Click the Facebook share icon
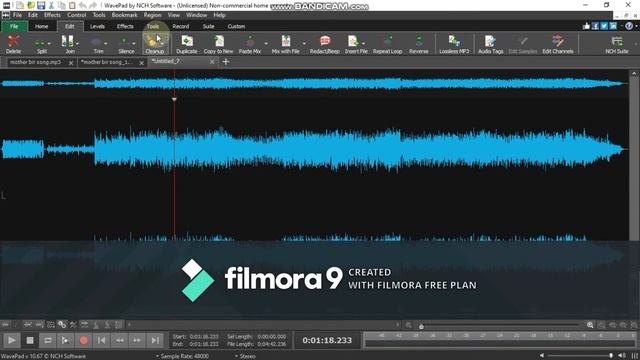Image resolution: width=640 pixels, height=360 pixels. click(596, 26)
